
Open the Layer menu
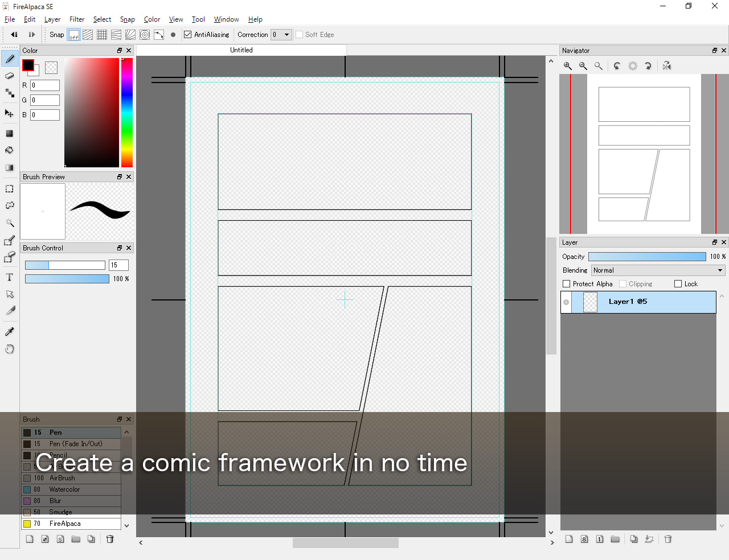52,19
